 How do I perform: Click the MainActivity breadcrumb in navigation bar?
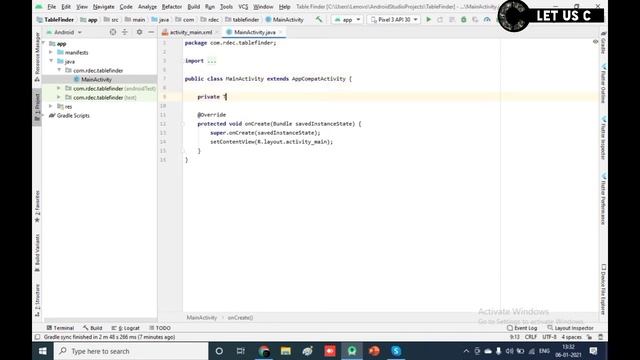tap(284, 19)
